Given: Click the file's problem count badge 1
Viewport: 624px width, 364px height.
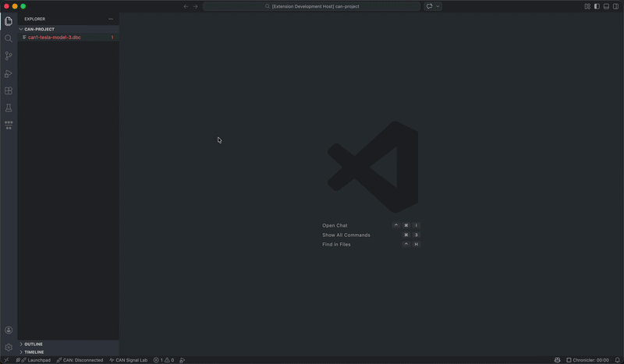Looking at the screenshot, I should point(112,37).
